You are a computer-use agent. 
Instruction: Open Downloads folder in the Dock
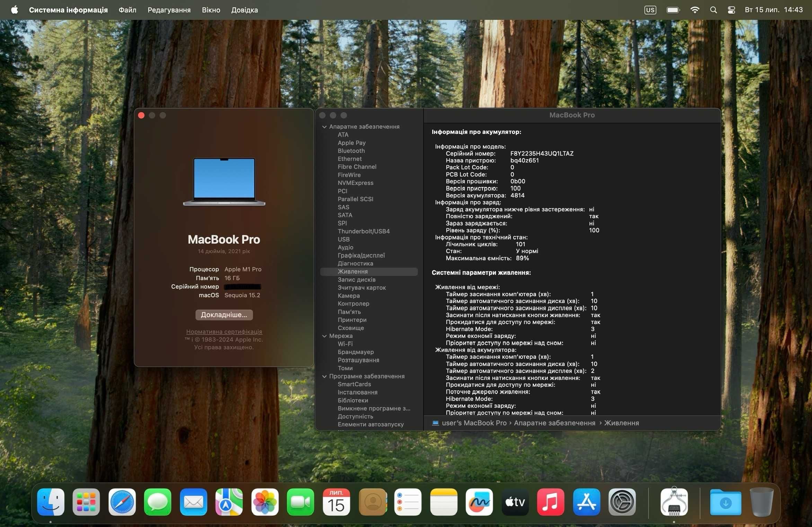pos(725,502)
